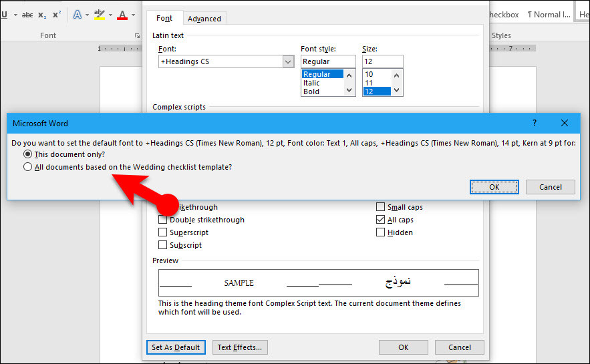The height and width of the screenshot is (364, 590).
Task: Apply the checkbox style in Styles gallery
Action: (504, 15)
